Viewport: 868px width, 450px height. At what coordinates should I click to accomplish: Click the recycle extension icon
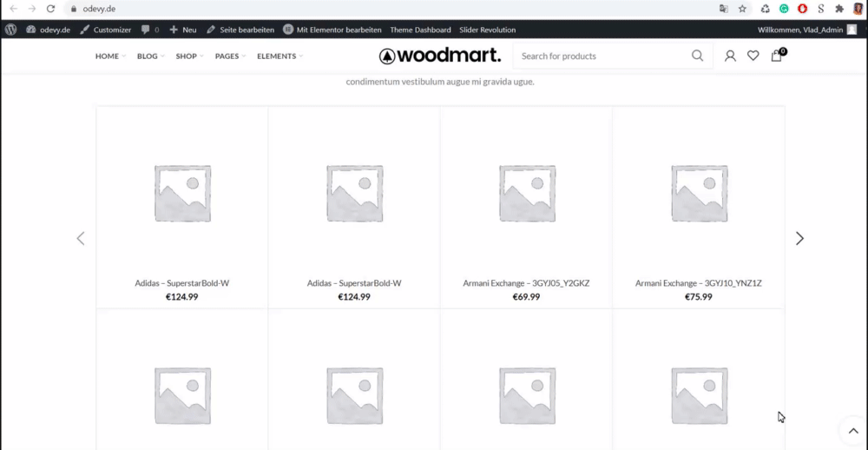pos(765,9)
